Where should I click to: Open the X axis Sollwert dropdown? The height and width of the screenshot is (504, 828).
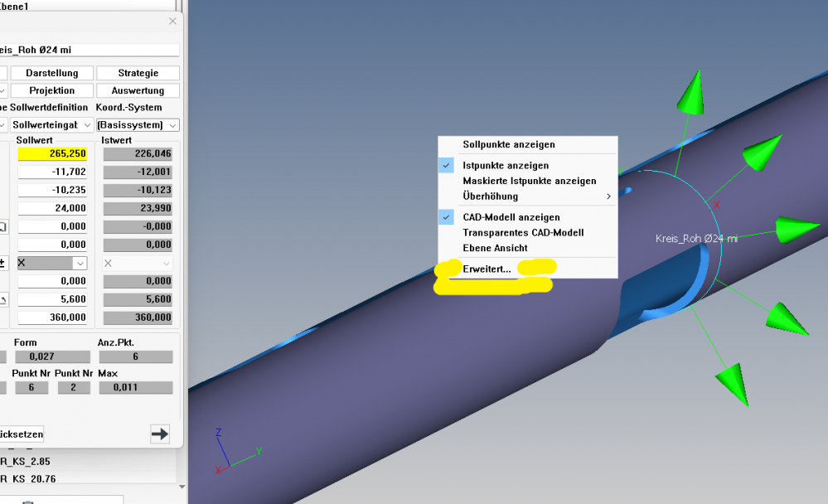52,263
